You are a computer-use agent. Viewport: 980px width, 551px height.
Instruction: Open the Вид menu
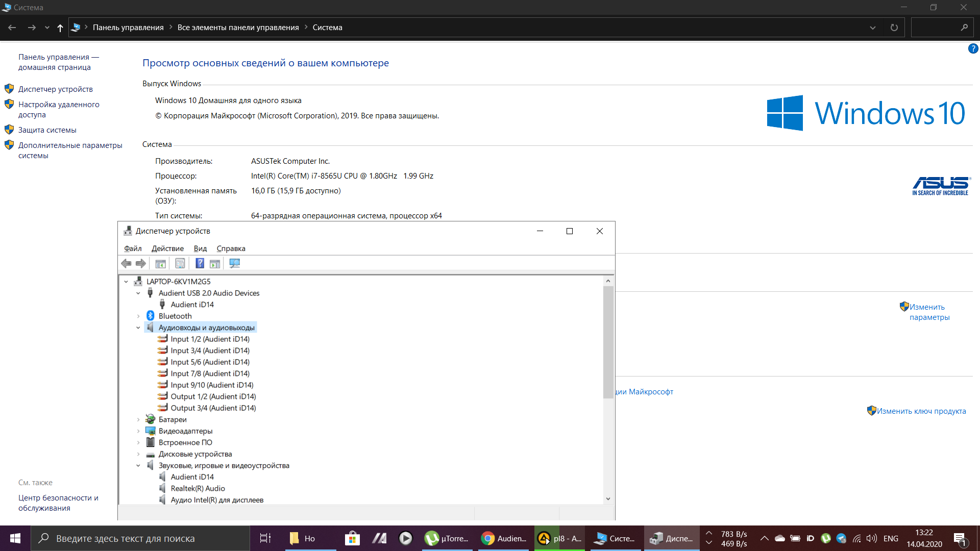[x=200, y=248]
